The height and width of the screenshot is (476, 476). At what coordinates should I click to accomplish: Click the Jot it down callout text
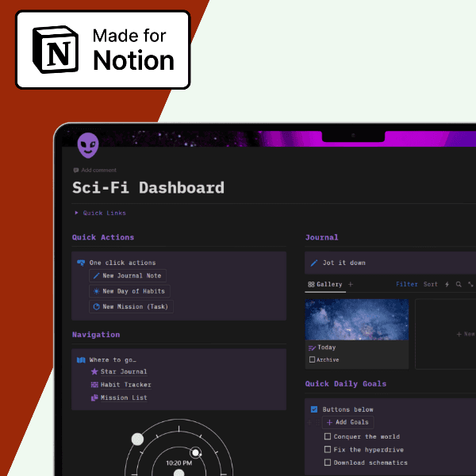(x=344, y=263)
